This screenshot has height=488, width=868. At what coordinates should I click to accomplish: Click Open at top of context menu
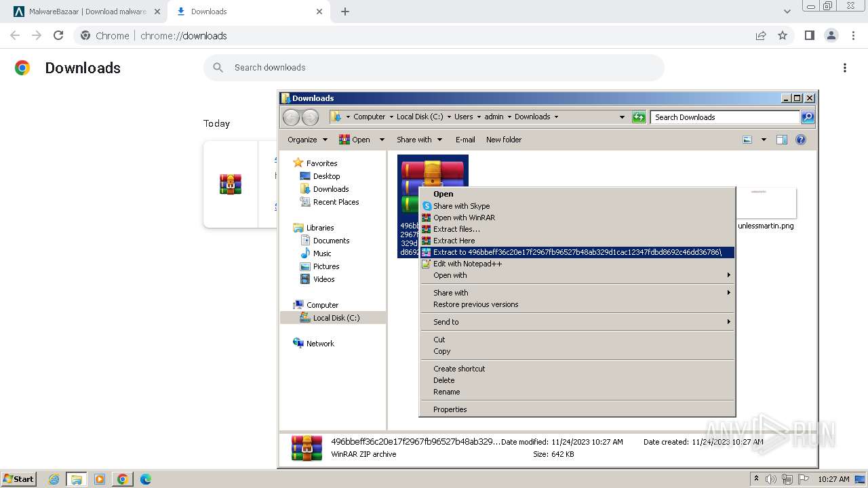pyautogui.click(x=443, y=194)
